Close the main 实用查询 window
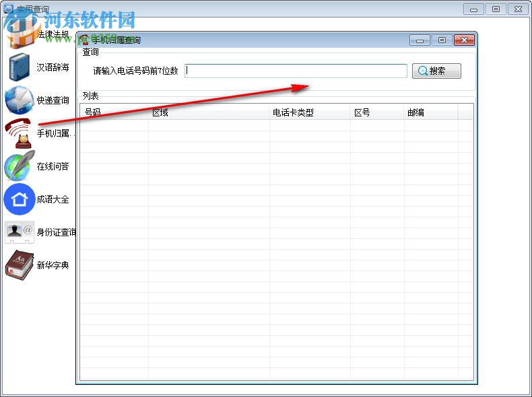The width and height of the screenshot is (532, 397). 518,9
